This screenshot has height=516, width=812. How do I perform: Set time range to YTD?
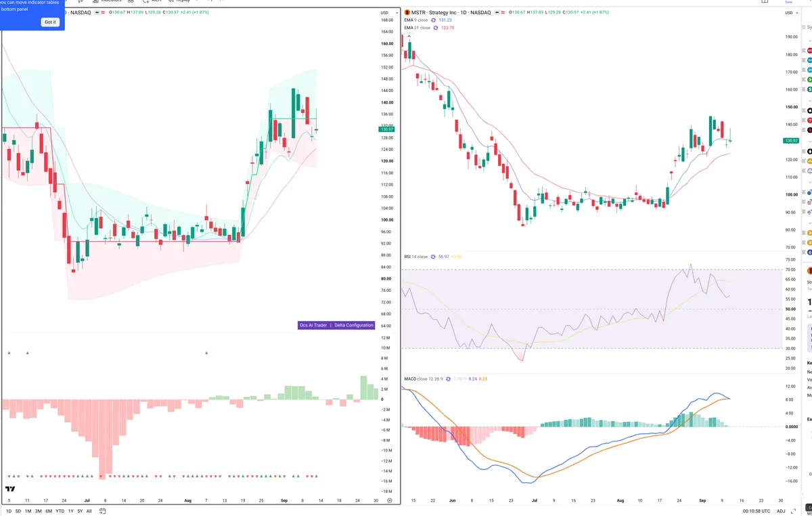pos(60,511)
